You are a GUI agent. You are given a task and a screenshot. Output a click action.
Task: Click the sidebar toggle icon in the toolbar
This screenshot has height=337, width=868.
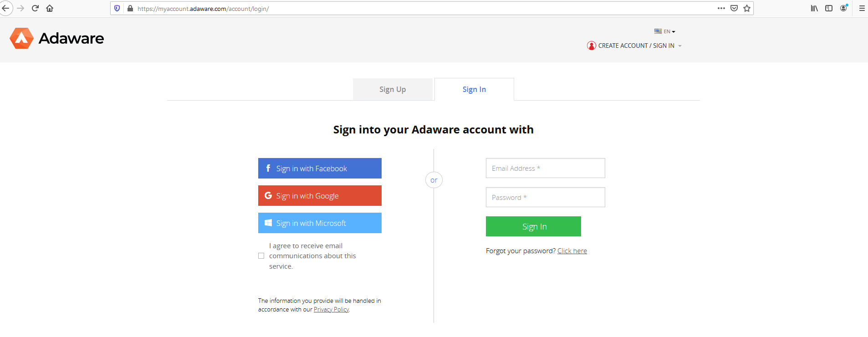coord(829,8)
